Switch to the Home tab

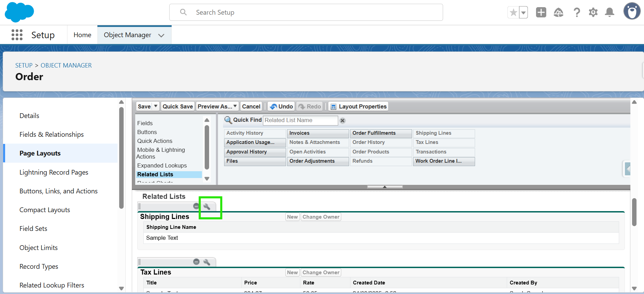pyautogui.click(x=82, y=35)
